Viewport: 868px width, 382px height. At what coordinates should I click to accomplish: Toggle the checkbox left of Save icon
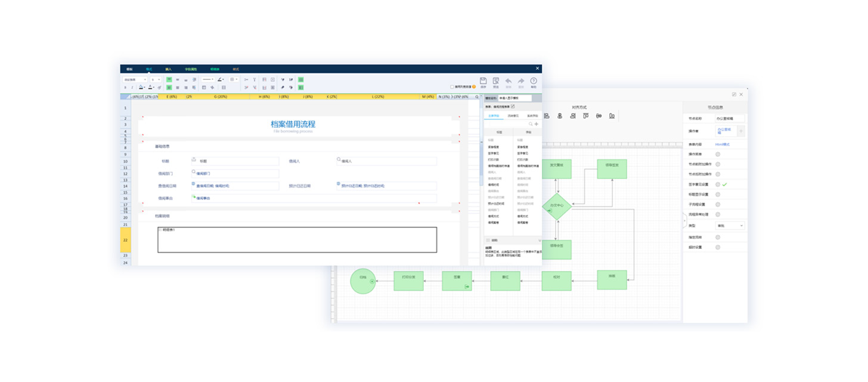452,87
